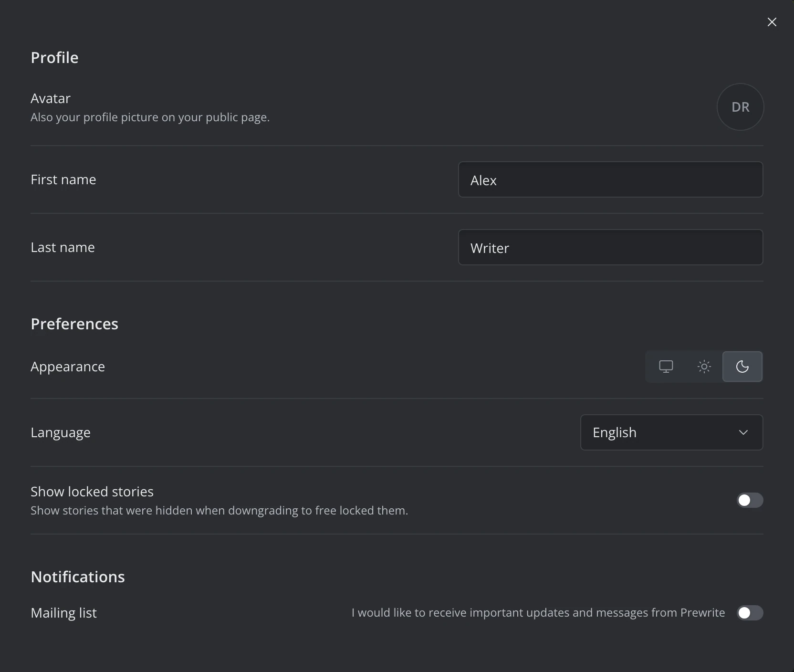The height and width of the screenshot is (672, 794).
Task: Switch to light mode sun icon
Action: (704, 367)
